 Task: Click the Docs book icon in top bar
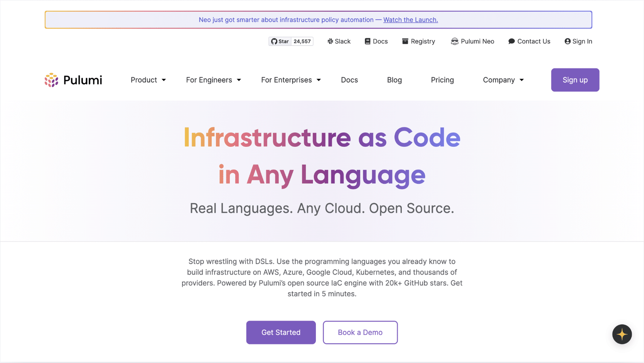(x=368, y=41)
